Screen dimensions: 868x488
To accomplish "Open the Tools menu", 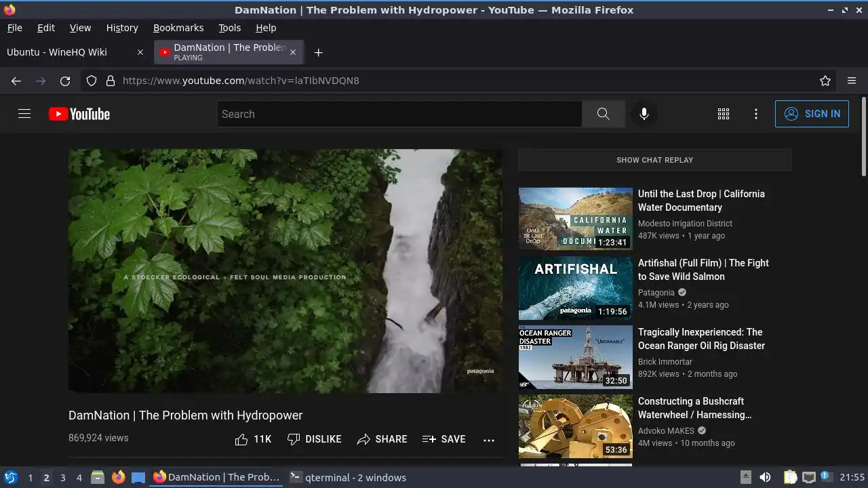I will [229, 28].
